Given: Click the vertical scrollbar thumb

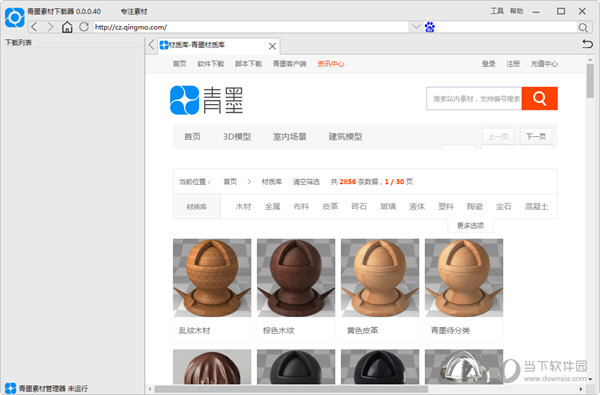Looking at the screenshot, I should click(590, 81).
